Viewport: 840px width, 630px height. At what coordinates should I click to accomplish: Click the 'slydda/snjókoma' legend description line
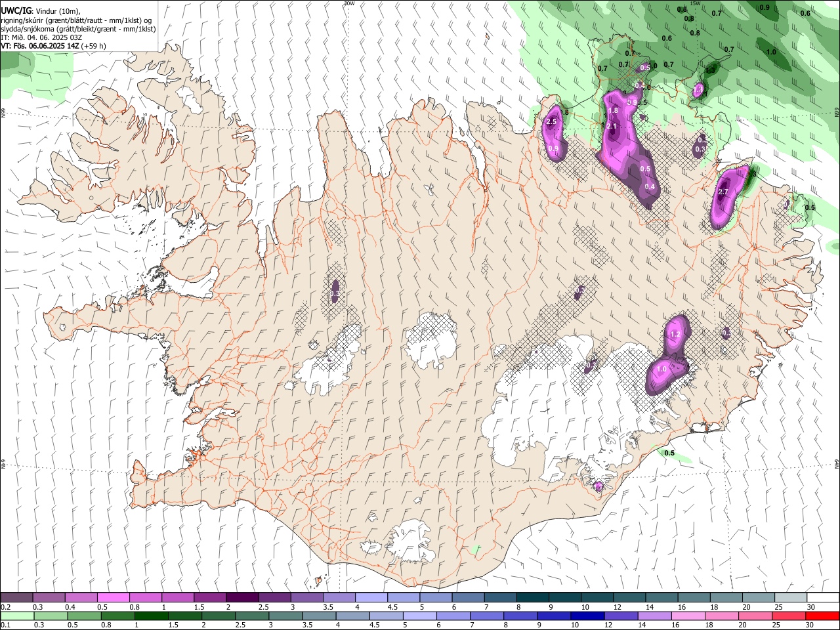pos(78,29)
